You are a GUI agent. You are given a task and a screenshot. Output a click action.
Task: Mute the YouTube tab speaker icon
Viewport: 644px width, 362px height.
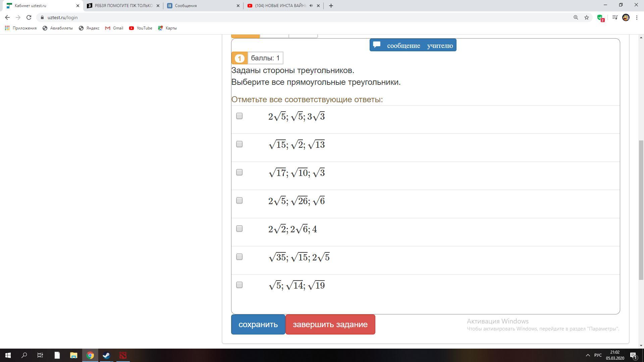pyautogui.click(x=311, y=6)
